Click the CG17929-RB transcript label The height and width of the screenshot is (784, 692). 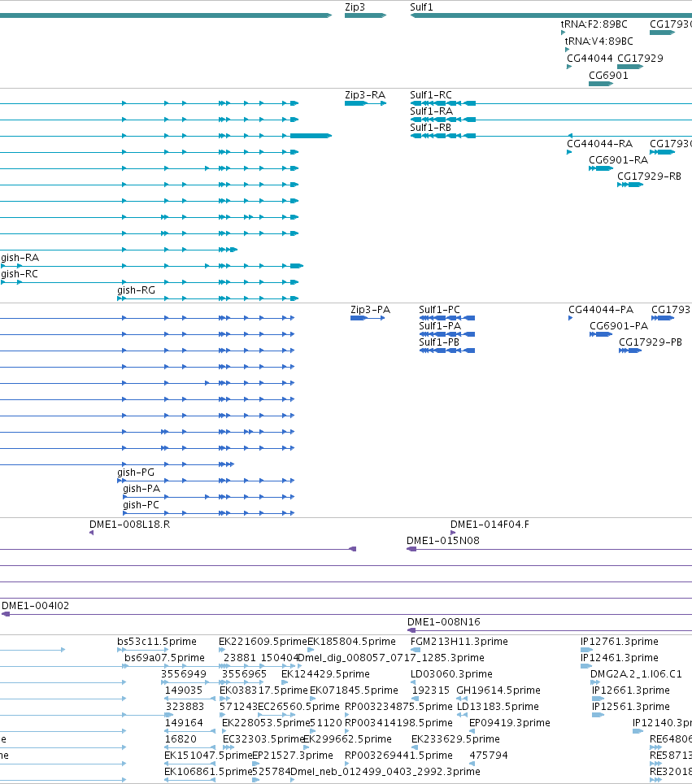(649, 176)
